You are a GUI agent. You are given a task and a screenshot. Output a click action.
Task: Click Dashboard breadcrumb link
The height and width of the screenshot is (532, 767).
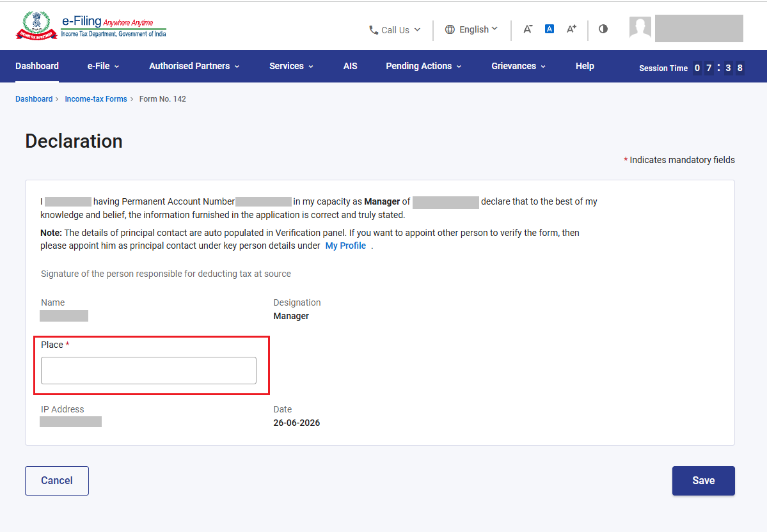(x=34, y=98)
